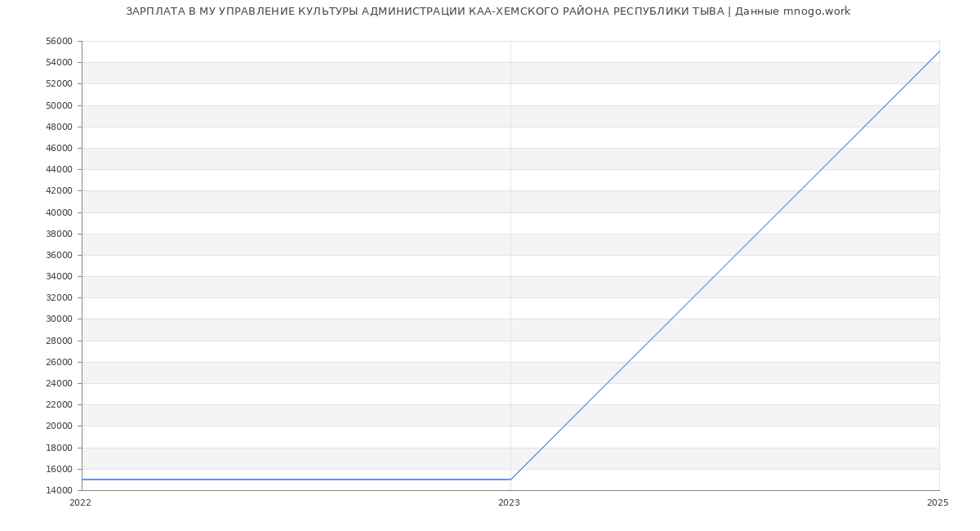
Task: Click the 2025 x-axis label
Action: (x=938, y=503)
